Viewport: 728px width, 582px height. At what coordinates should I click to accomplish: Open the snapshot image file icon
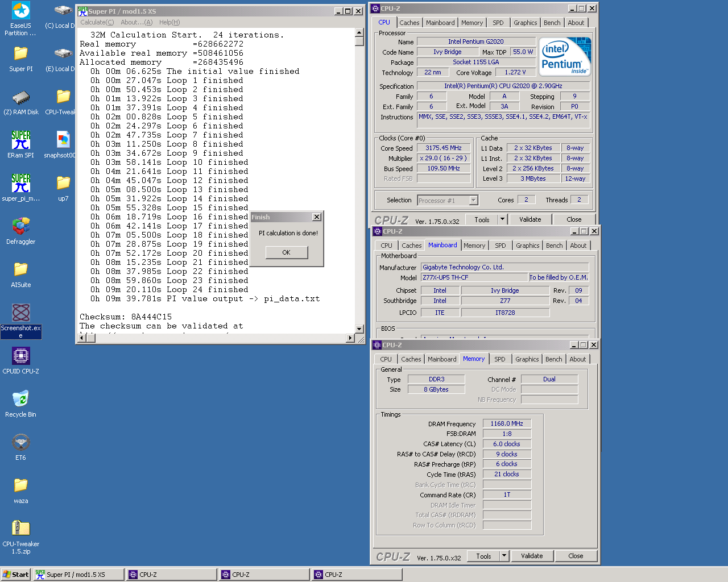[x=63, y=140]
